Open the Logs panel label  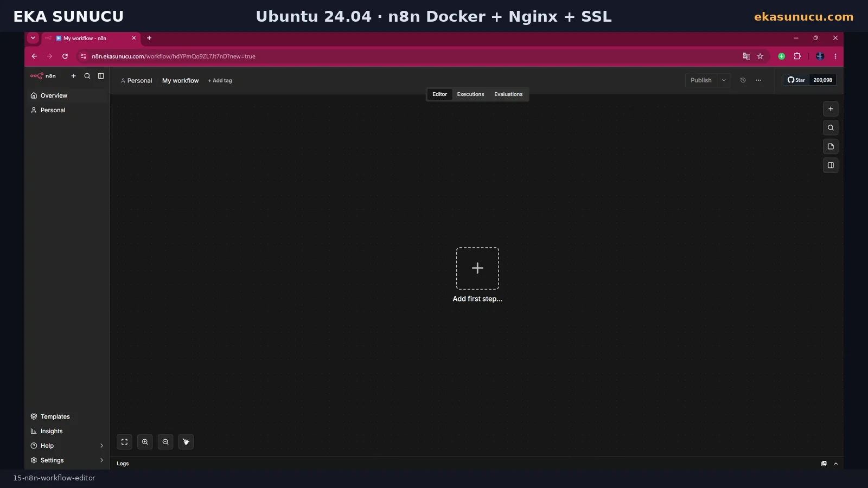(123, 464)
